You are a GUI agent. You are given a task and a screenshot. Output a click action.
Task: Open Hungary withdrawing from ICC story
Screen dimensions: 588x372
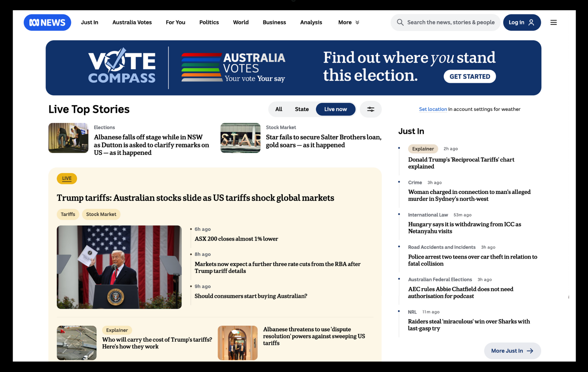(x=464, y=228)
